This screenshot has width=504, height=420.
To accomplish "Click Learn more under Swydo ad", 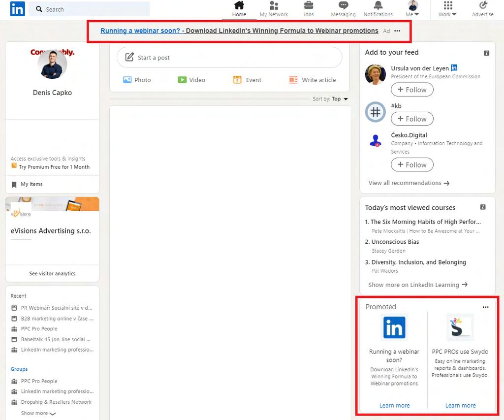I will point(460,406).
